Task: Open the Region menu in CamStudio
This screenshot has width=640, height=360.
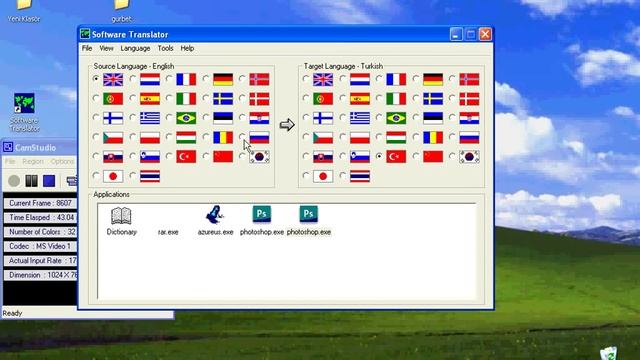Action: (x=33, y=162)
